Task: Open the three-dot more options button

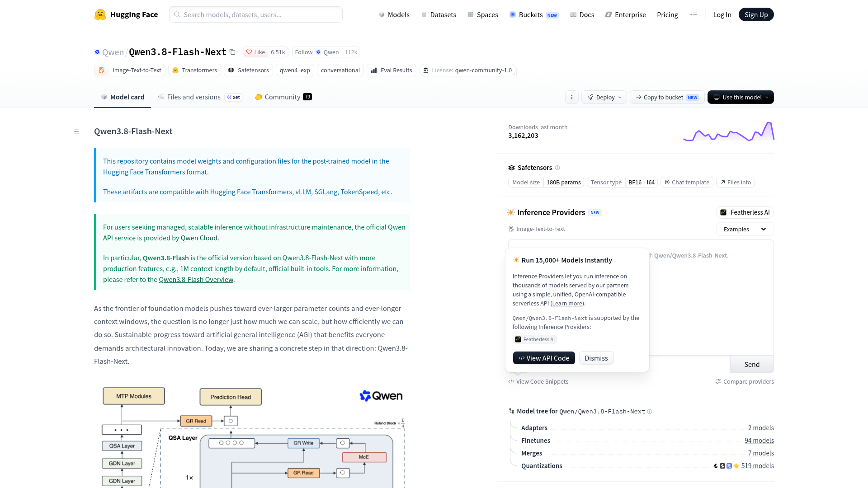Action: [x=572, y=97]
